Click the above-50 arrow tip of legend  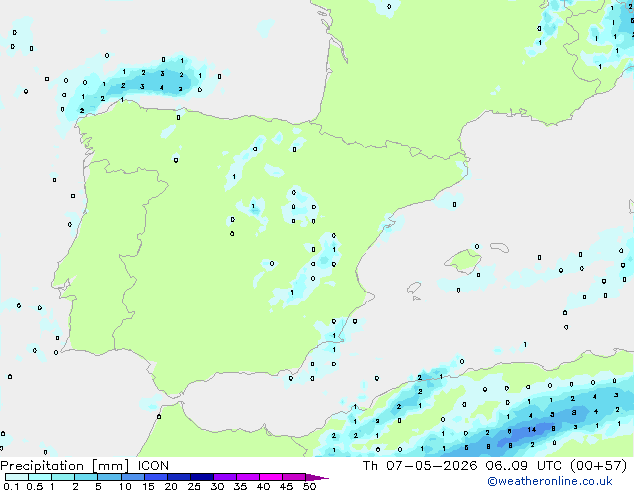click(317, 477)
